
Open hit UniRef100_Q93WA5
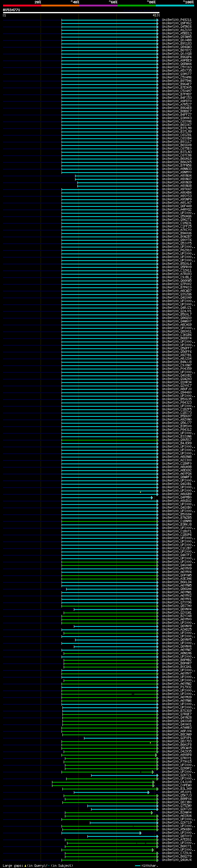pos(176,37)
